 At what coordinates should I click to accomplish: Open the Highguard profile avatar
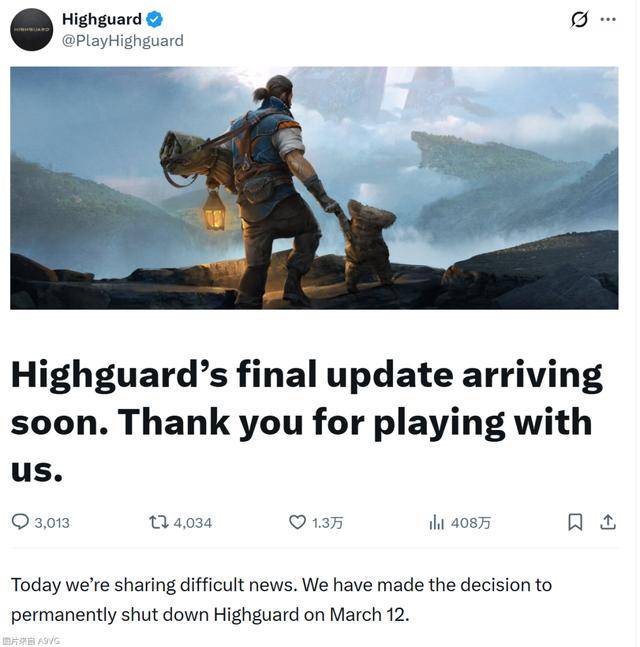(31, 30)
